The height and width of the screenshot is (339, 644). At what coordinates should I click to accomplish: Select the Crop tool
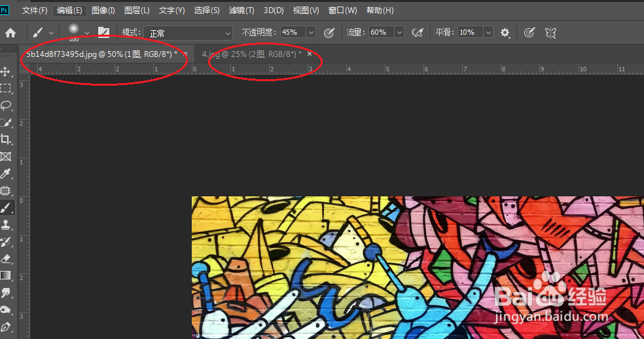pyautogui.click(x=6, y=139)
